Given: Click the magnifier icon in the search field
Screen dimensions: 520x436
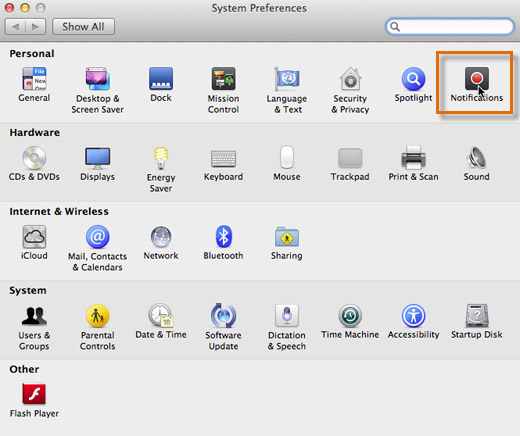Looking at the screenshot, I should click(x=395, y=27).
